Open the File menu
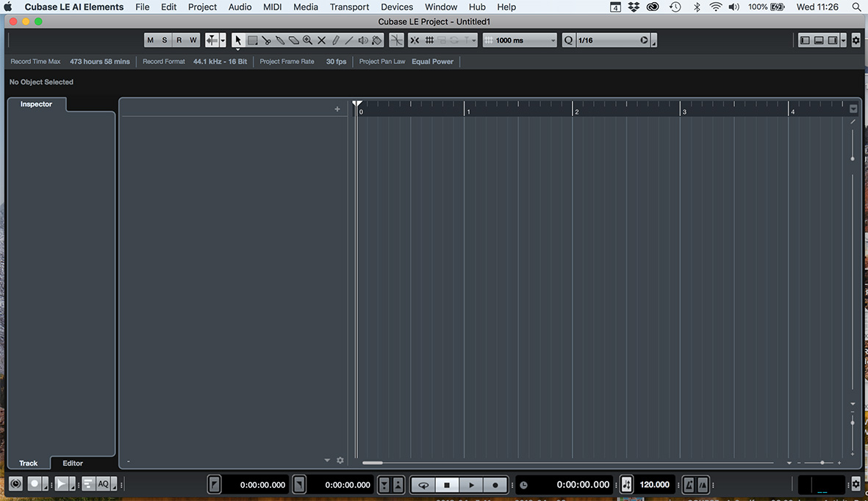The width and height of the screenshot is (868, 501). pos(143,7)
